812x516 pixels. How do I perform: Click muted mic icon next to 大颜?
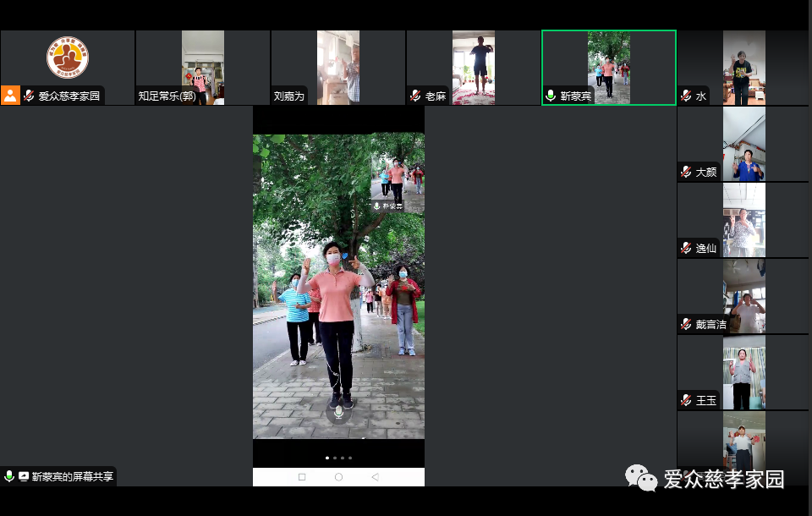686,172
